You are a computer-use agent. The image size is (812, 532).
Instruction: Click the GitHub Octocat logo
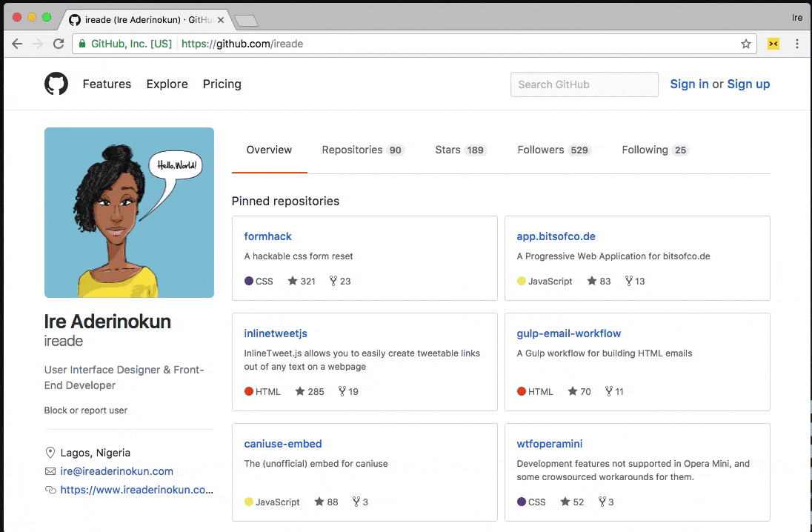coord(56,84)
